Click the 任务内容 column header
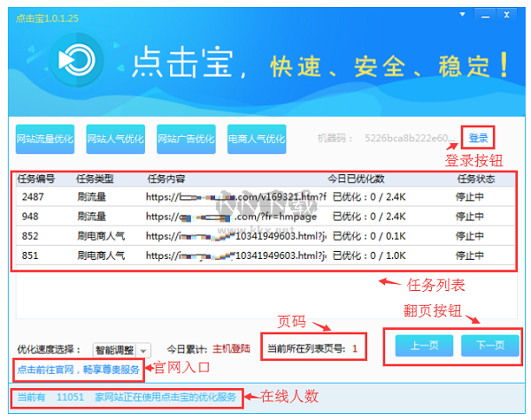 click(x=166, y=179)
